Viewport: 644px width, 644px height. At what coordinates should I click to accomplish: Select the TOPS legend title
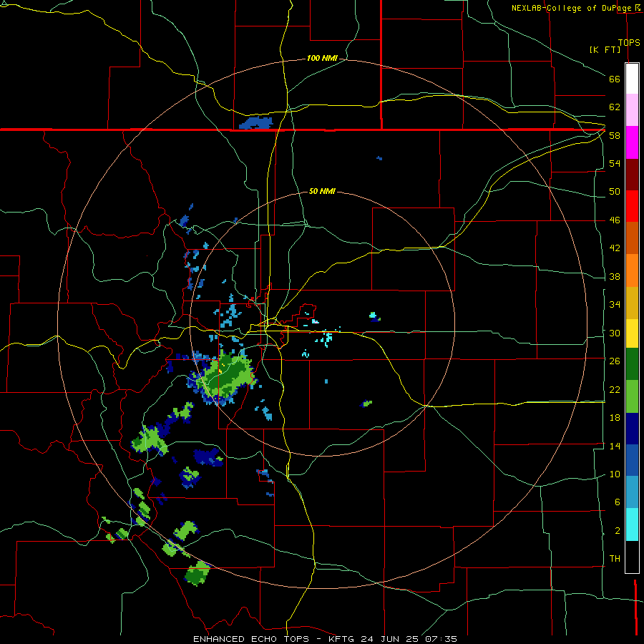tap(629, 43)
